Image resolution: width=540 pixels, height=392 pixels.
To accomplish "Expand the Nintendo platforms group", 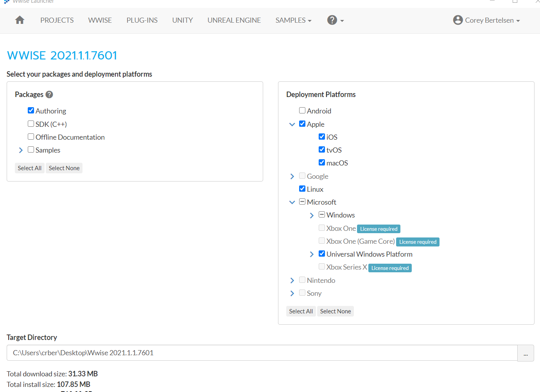I will click(x=292, y=281).
